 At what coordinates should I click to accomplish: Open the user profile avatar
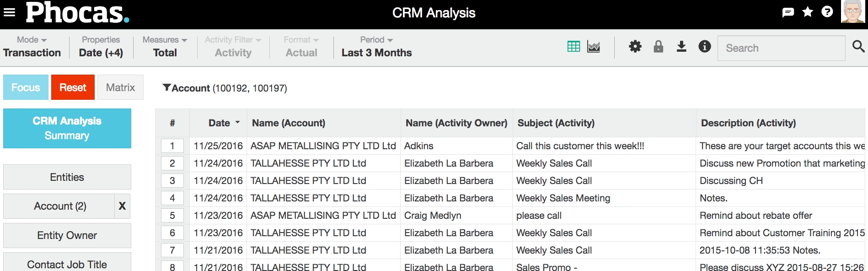[852, 12]
